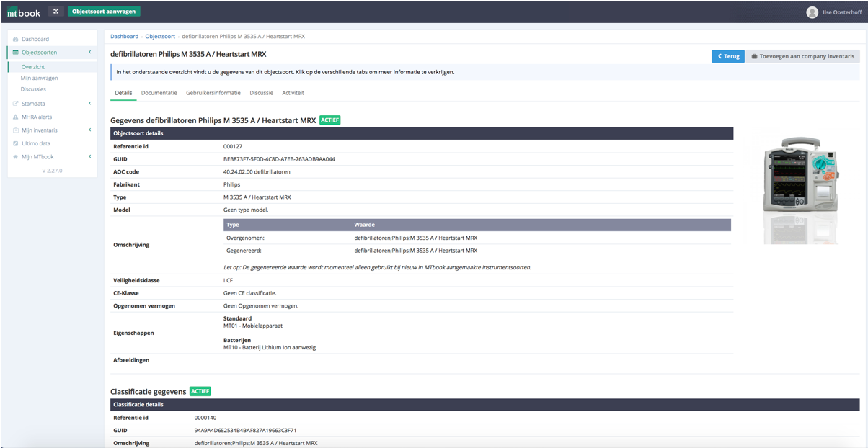Open Ultimo data in the sidebar

click(x=36, y=143)
